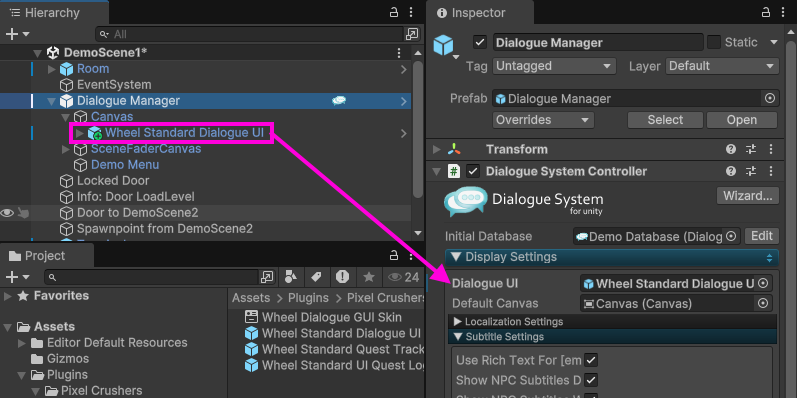Click Prefab Select button
Image resolution: width=797 pixels, height=398 pixels.
pos(665,120)
